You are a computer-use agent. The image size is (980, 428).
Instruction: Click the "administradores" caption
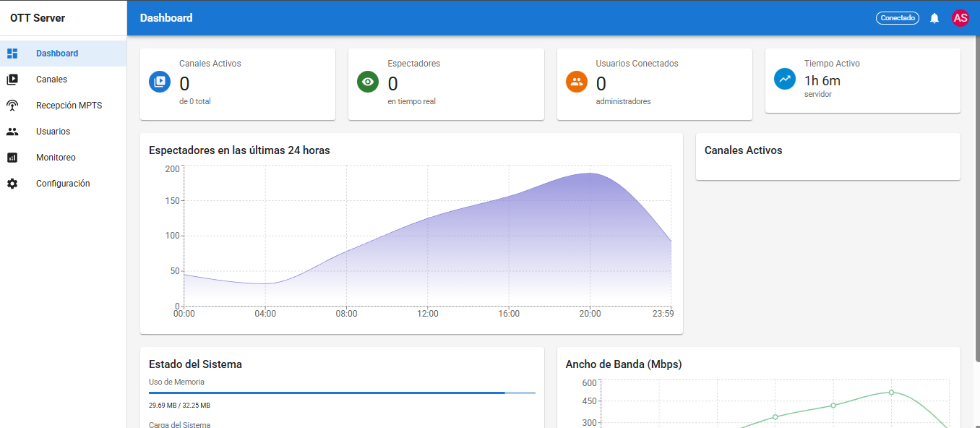(623, 101)
